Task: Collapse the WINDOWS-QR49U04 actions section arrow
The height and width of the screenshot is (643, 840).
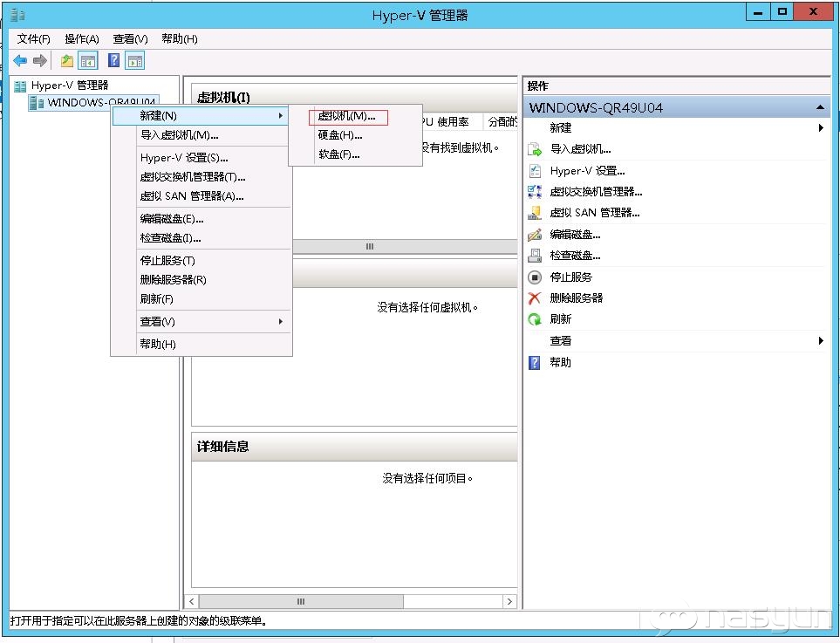Action: click(820, 107)
